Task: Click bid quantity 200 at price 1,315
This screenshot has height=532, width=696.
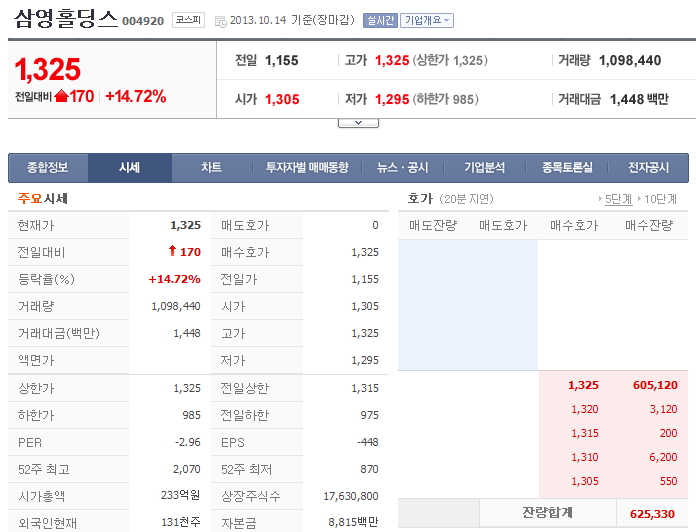Action: [668, 433]
